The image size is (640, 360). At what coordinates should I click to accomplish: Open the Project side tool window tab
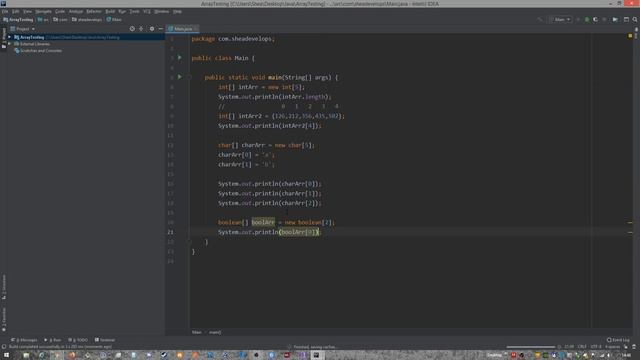(4, 39)
